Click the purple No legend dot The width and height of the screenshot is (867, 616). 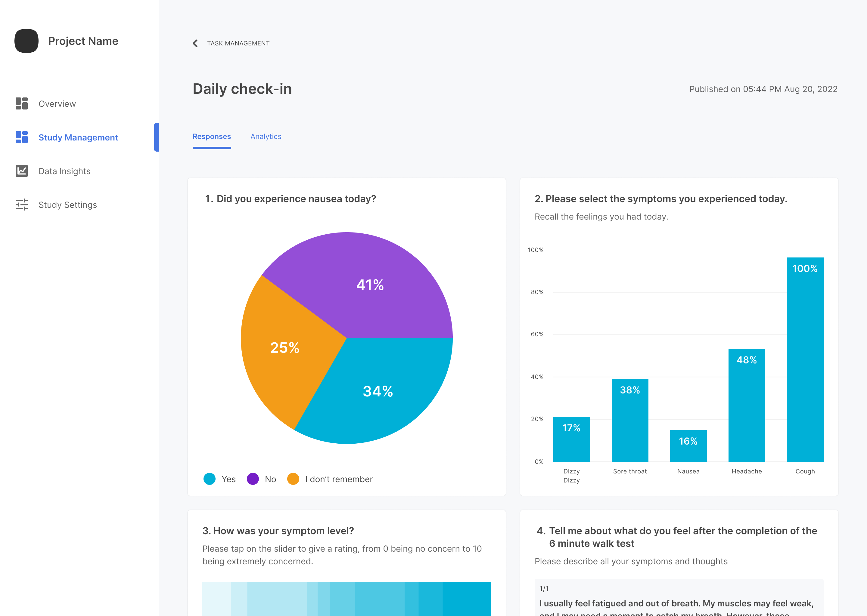(x=253, y=479)
